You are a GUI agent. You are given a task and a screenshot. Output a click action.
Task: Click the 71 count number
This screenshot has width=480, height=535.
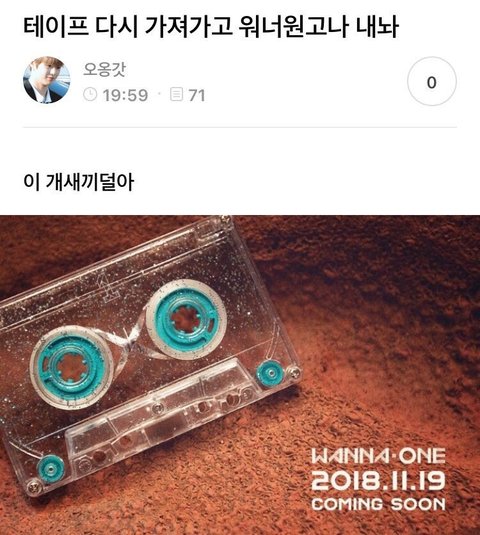[197, 95]
